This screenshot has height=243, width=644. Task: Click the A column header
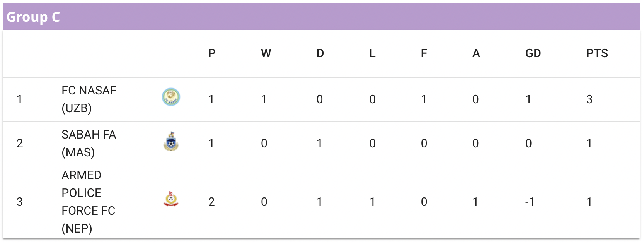point(476,53)
